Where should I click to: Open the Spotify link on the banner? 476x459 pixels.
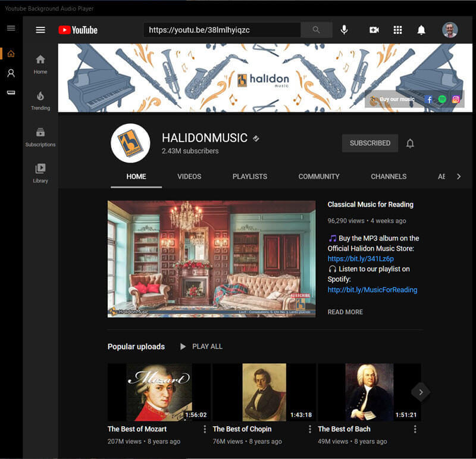tap(442, 99)
